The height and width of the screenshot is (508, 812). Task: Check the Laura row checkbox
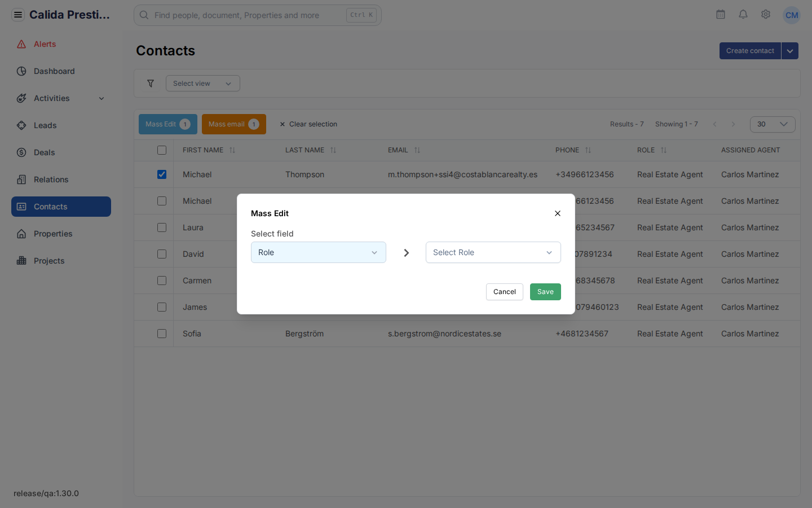[x=162, y=227]
